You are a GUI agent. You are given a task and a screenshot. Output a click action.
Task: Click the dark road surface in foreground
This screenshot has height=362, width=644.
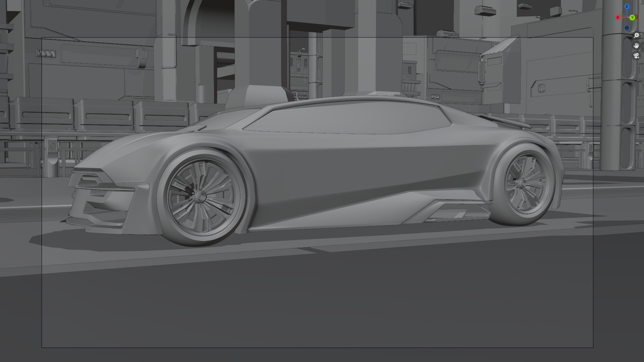(302, 302)
